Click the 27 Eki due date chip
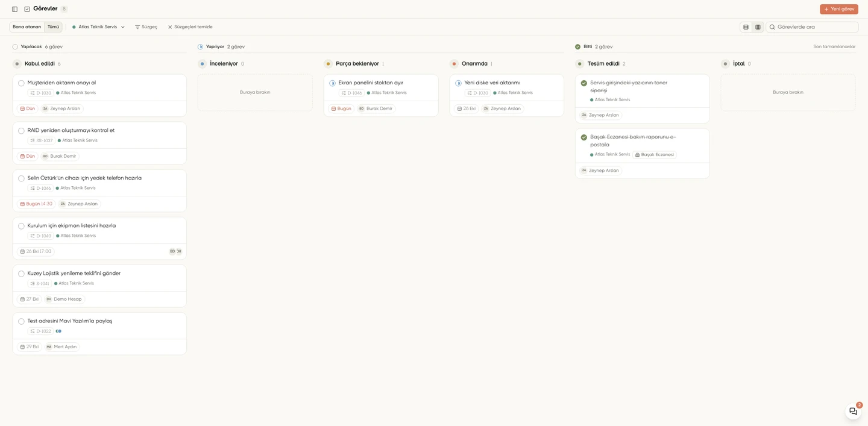The height and width of the screenshot is (426, 868). click(30, 299)
